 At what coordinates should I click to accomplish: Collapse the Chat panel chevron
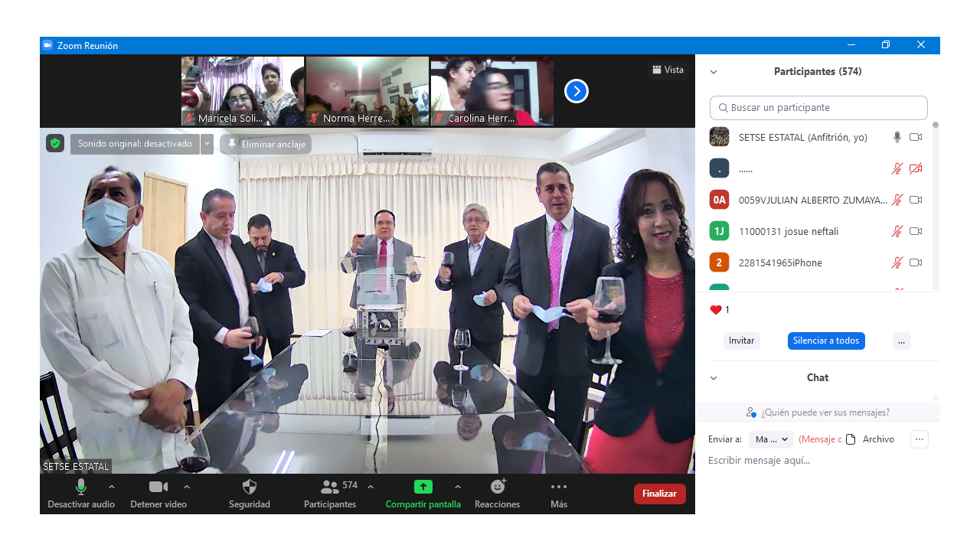[714, 378]
